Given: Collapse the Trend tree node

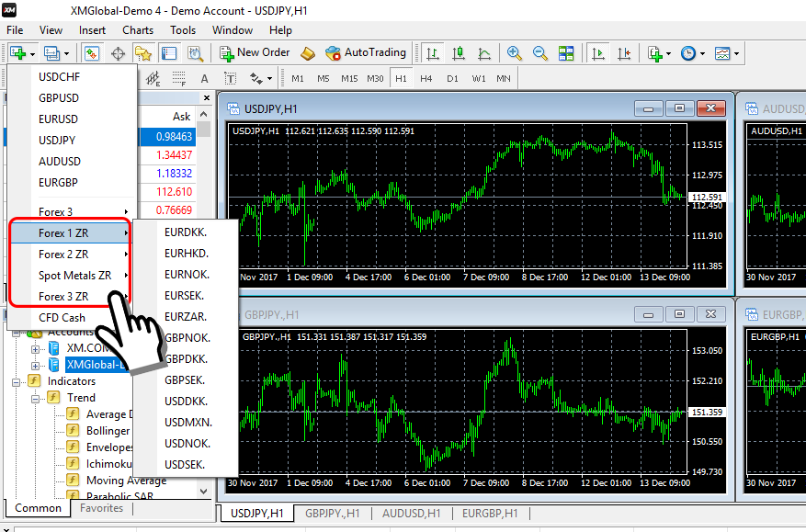Looking at the screenshot, I should coord(36,399).
